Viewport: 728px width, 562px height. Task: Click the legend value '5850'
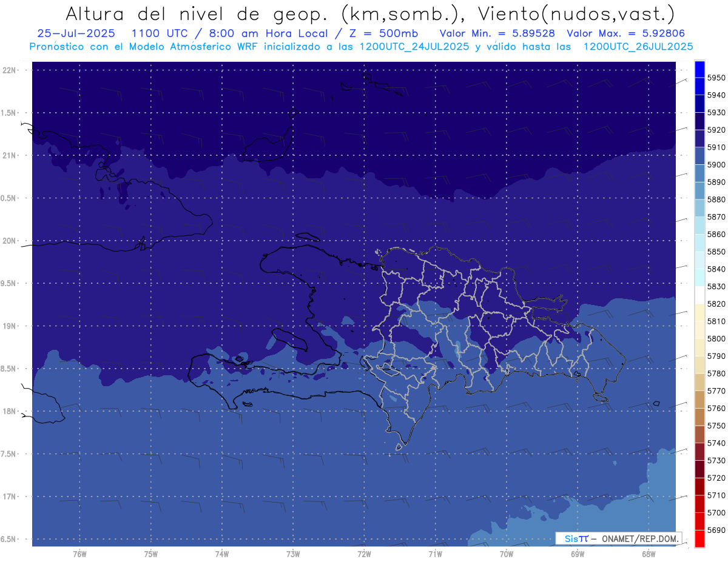tap(716, 252)
